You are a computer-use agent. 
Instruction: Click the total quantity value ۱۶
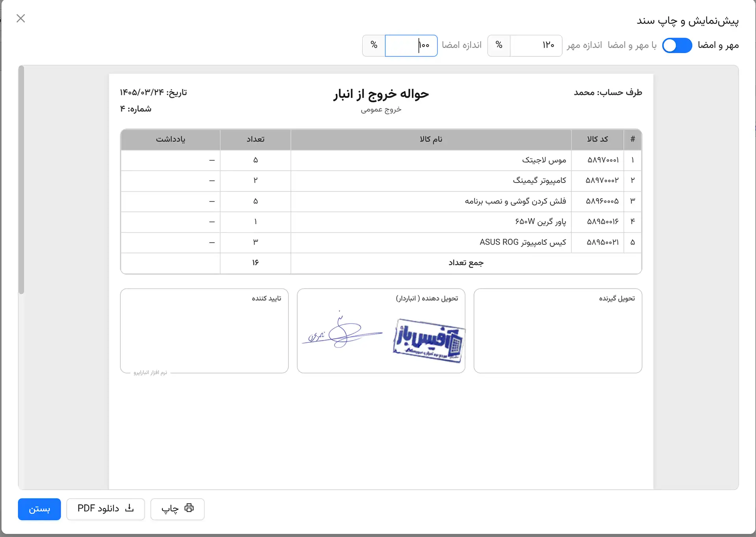coord(256,263)
